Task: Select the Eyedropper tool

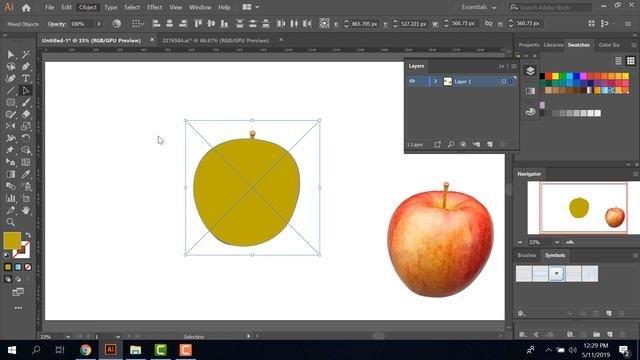Action: coord(26,174)
